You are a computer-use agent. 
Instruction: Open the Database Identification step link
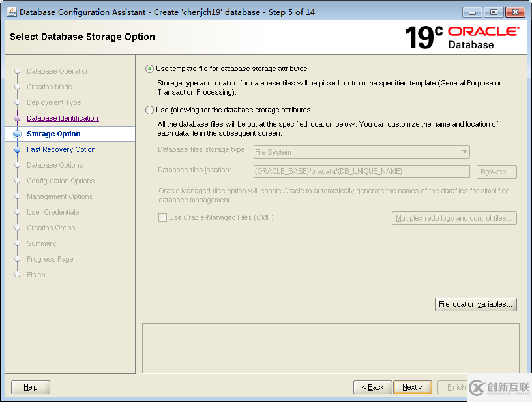(63, 118)
